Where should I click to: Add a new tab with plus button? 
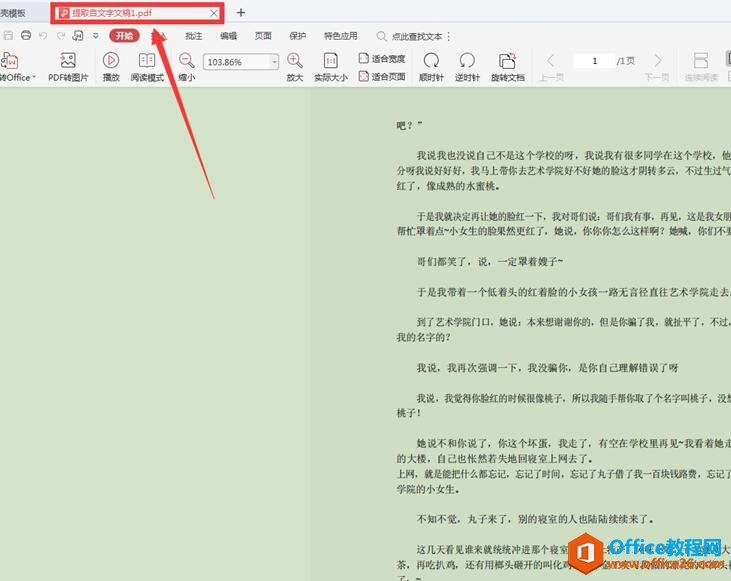pyautogui.click(x=241, y=13)
